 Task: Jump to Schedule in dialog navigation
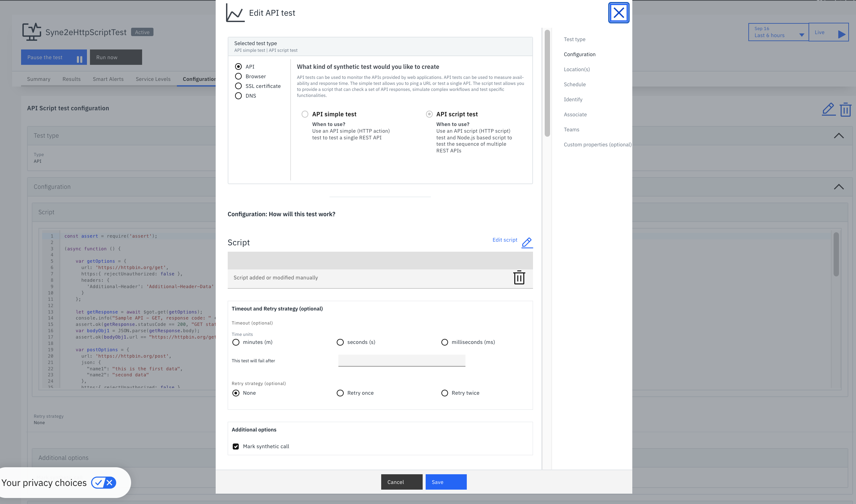(x=575, y=85)
